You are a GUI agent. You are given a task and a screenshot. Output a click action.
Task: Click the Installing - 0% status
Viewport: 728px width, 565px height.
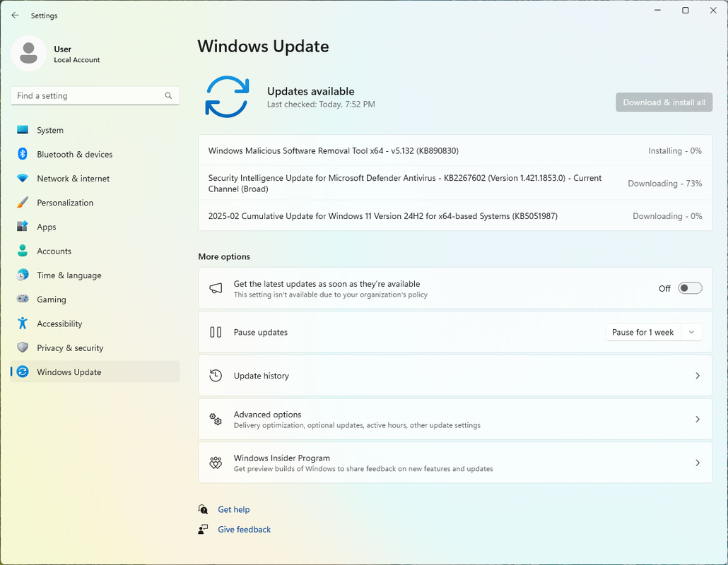(674, 150)
